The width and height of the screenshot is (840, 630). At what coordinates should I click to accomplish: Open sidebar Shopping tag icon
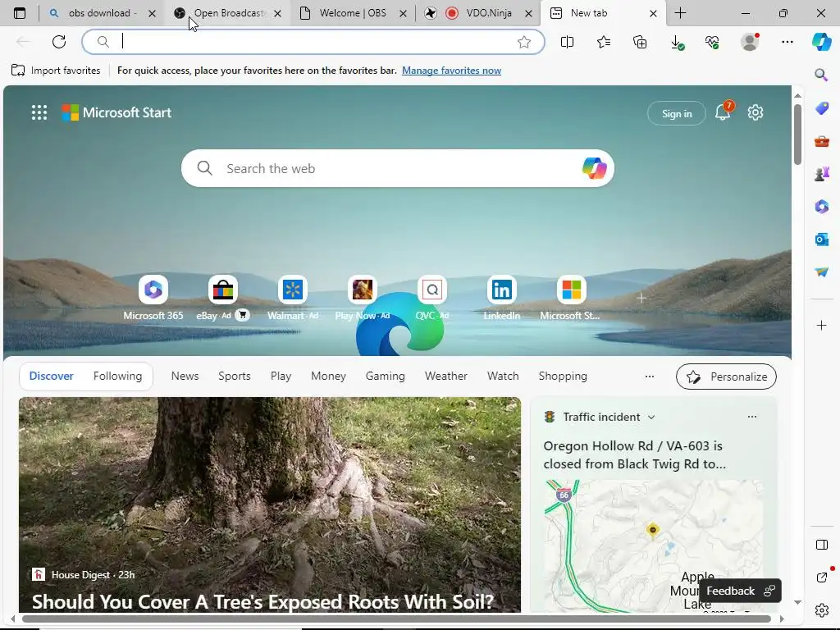[x=821, y=108]
